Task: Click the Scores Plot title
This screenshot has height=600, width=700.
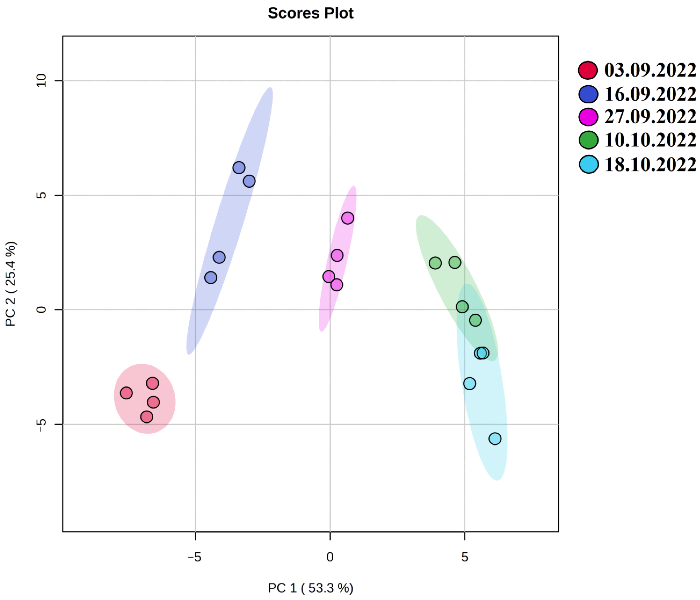Action: [x=311, y=14]
